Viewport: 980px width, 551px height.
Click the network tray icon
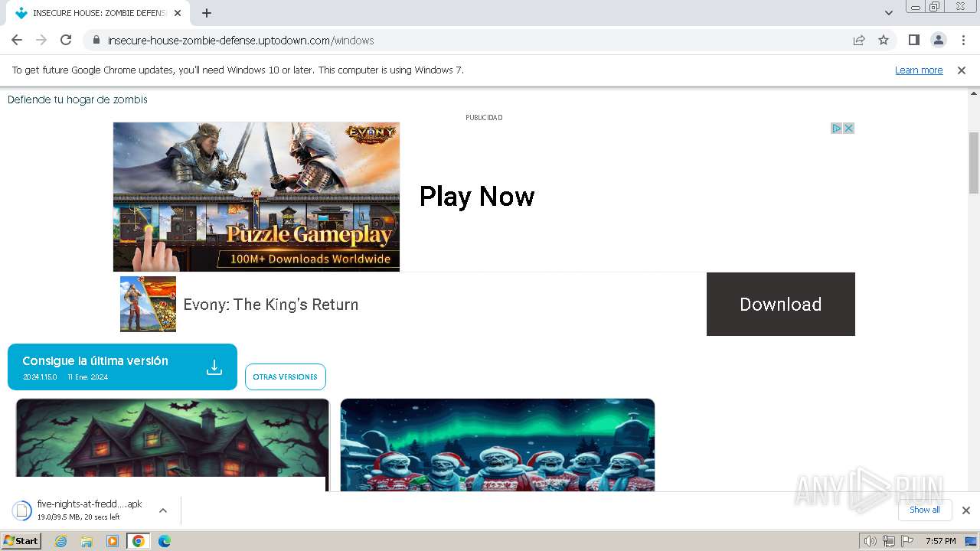[x=888, y=541]
